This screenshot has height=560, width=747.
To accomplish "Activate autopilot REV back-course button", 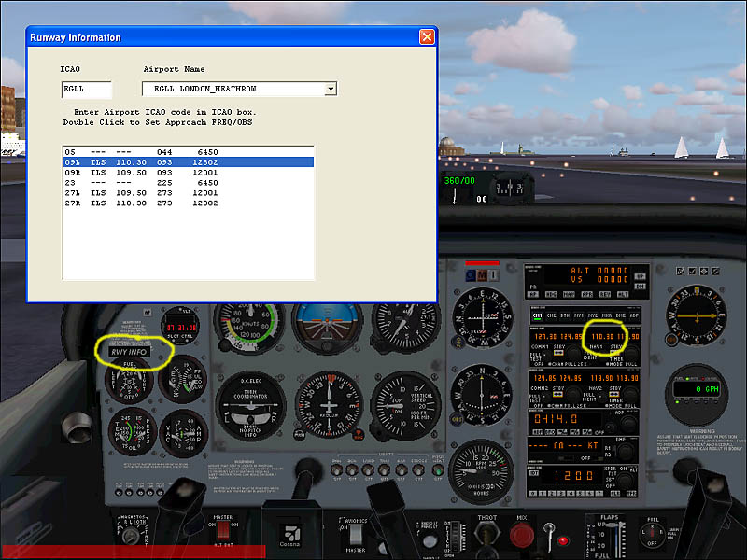I will tap(605, 295).
